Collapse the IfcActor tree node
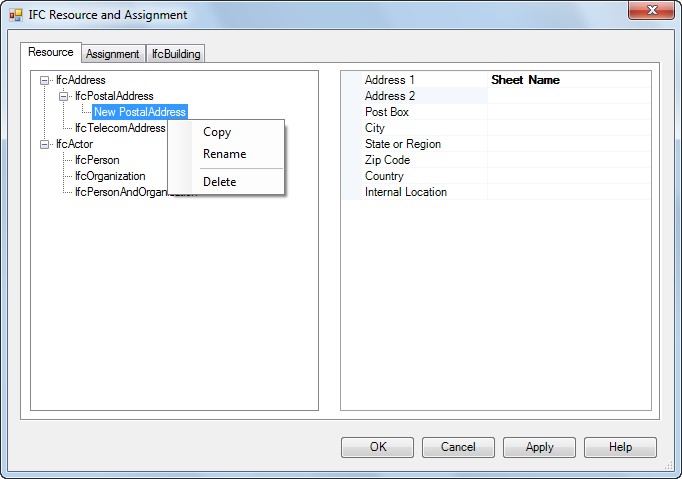This screenshot has width=682, height=479. (44, 144)
